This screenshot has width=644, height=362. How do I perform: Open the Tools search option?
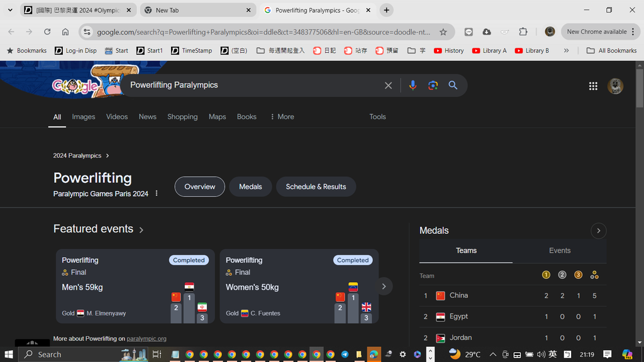tap(377, 116)
